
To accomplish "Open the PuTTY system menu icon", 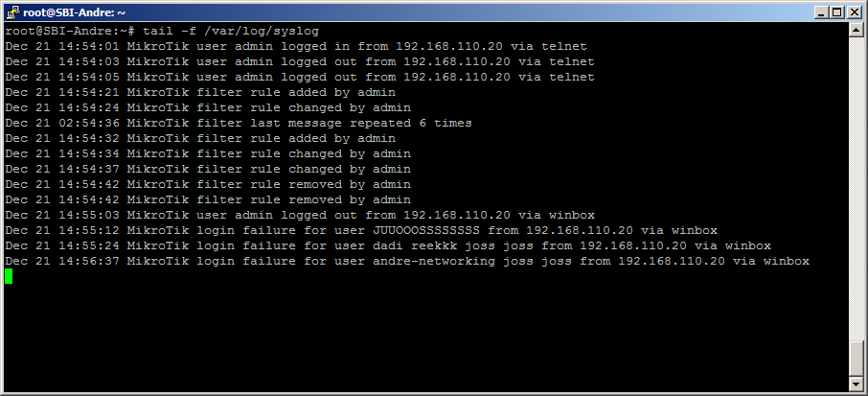I will pyautogui.click(x=11, y=12).
